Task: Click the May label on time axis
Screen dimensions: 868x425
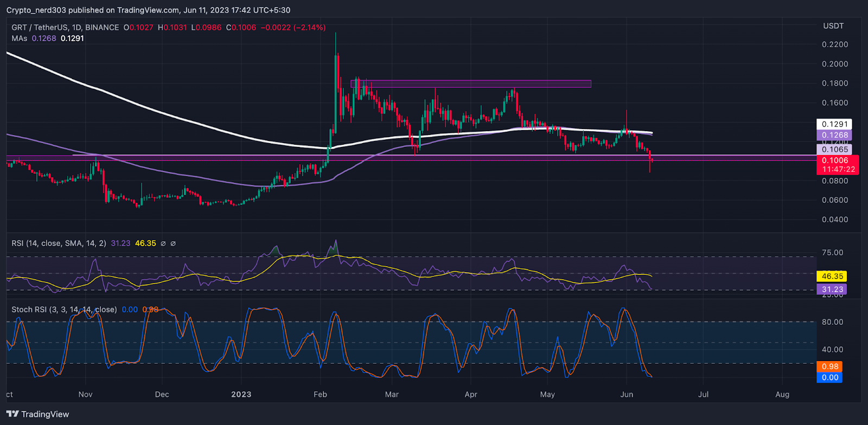Action: click(547, 395)
